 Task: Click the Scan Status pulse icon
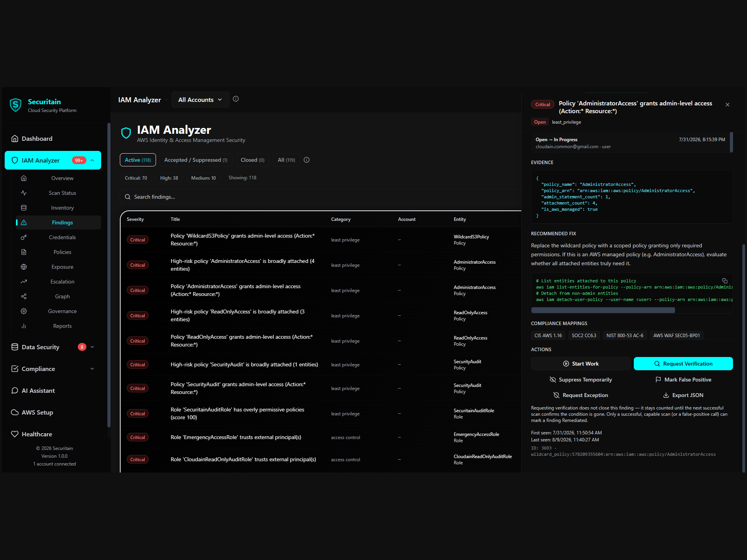[x=24, y=193]
